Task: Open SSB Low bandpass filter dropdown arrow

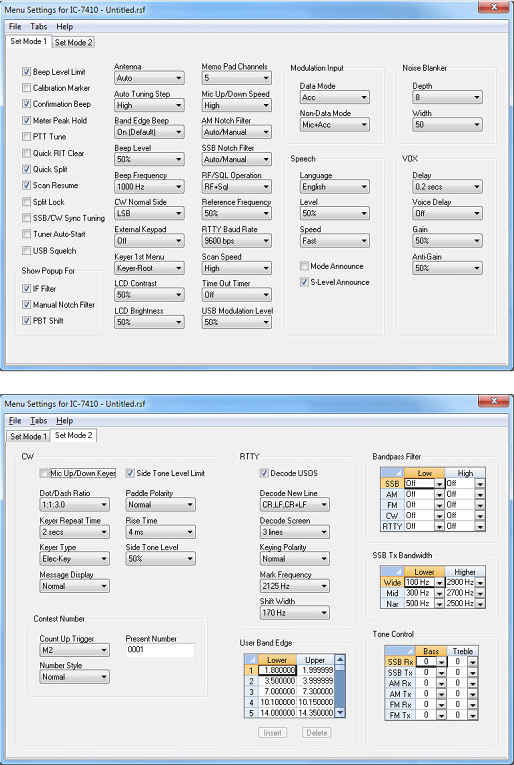Action: tap(439, 484)
